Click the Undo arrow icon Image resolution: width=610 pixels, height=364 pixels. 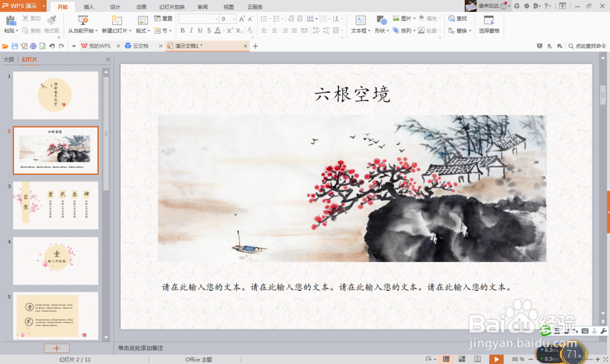pyautogui.click(x=52, y=46)
